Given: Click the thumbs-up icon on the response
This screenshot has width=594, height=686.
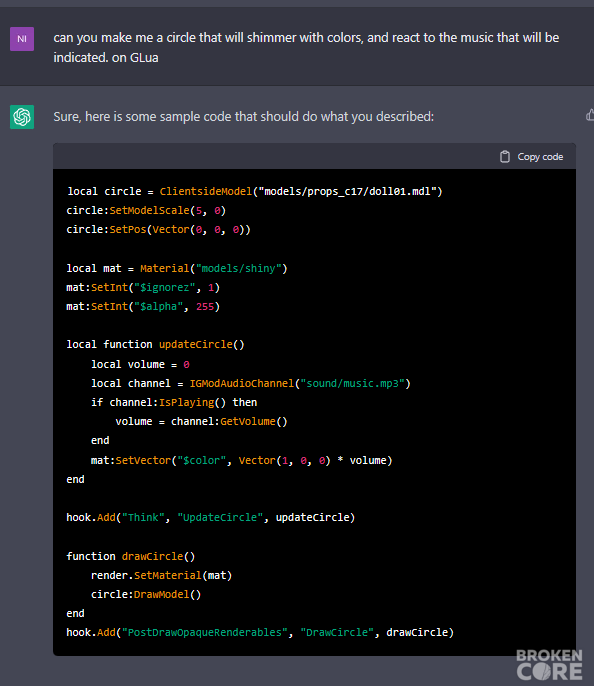Looking at the screenshot, I should pos(590,116).
